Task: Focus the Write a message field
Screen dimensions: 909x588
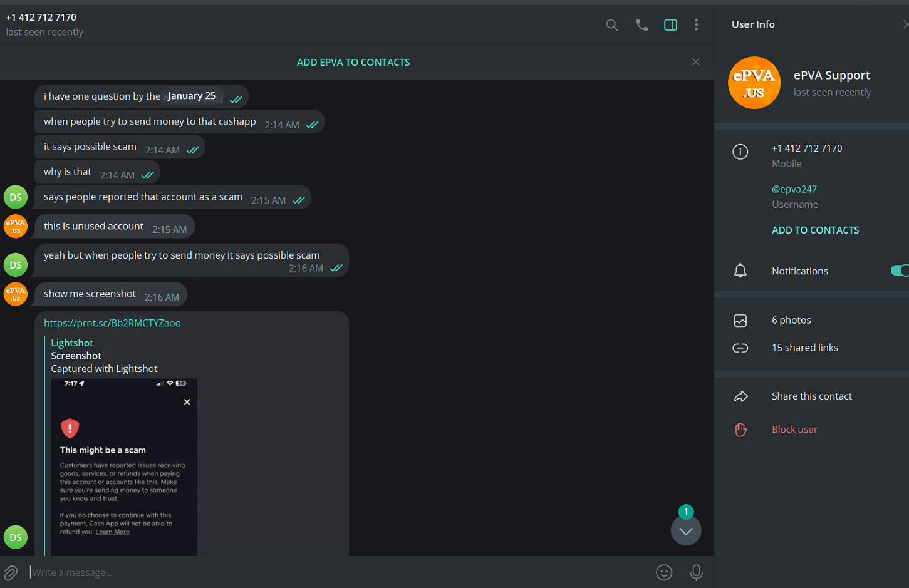Action: (x=338, y=572)
